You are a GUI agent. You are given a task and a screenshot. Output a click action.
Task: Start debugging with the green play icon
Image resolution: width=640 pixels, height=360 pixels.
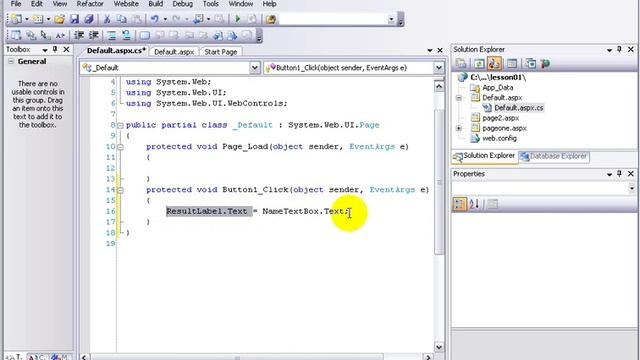click(x=238, y=19)
